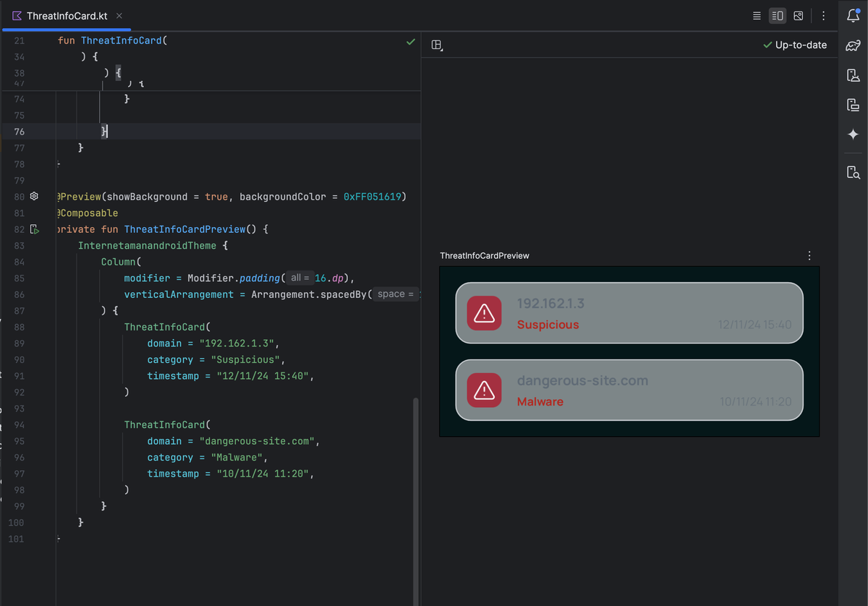Open the App Inspection device search icon
Image resolution: width=868 pixels, height=606 pixels.
853,172
